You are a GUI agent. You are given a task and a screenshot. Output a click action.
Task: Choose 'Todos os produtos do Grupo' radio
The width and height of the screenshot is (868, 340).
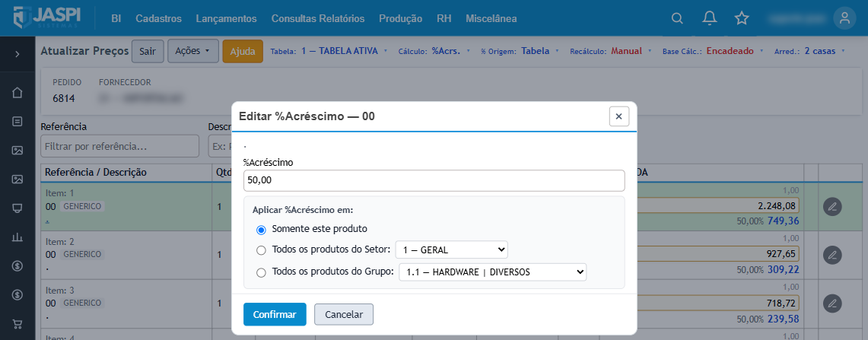[261, 272]
